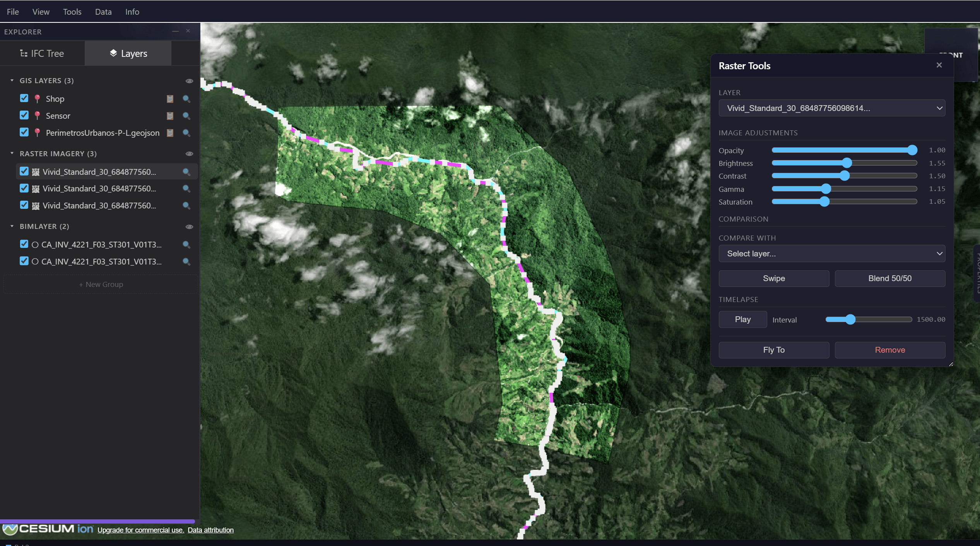Zoom to the third Vivid_Standard raster layer
This screenshot has height=546, width=980.
(186, 206)
